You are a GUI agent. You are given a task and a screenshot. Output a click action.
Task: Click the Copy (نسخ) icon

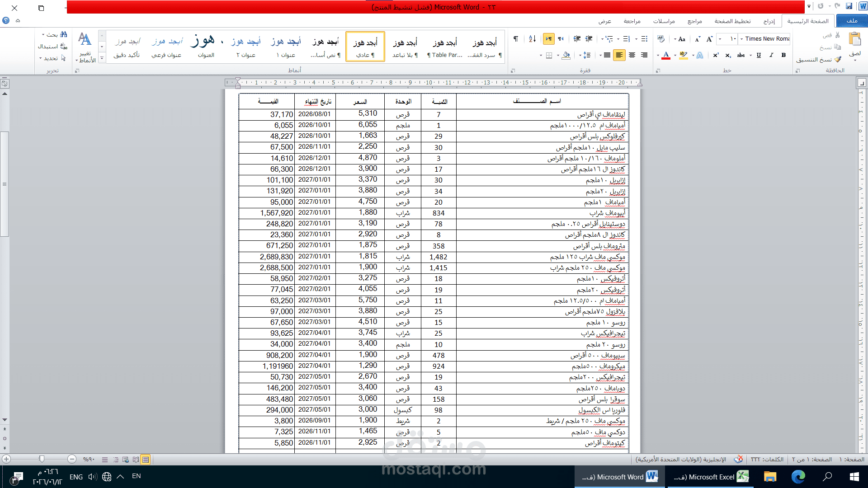coord(838,47)
